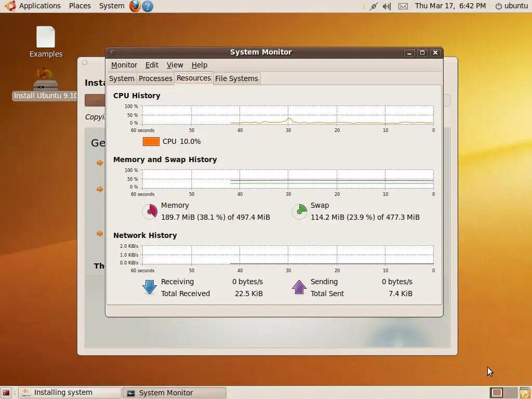Viewport: 532px width, 399px height.
Task: Close the System Monitor window
Action: [x=435, y=52]
